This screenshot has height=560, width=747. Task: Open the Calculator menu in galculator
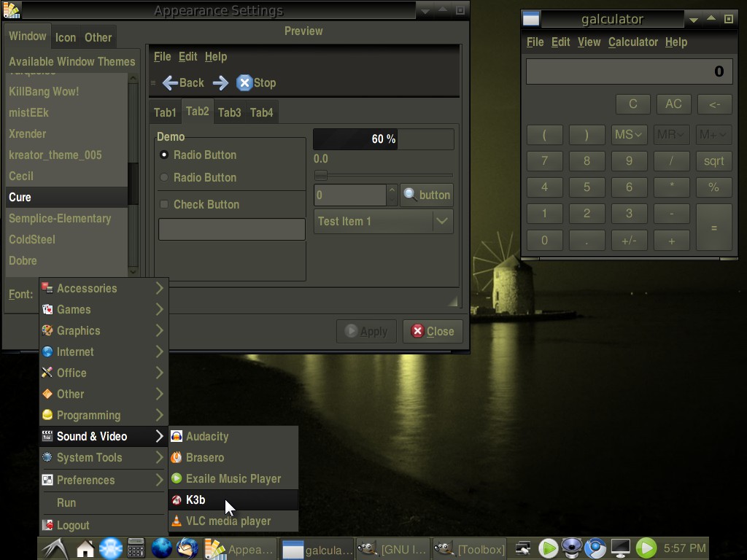point(632,42)
